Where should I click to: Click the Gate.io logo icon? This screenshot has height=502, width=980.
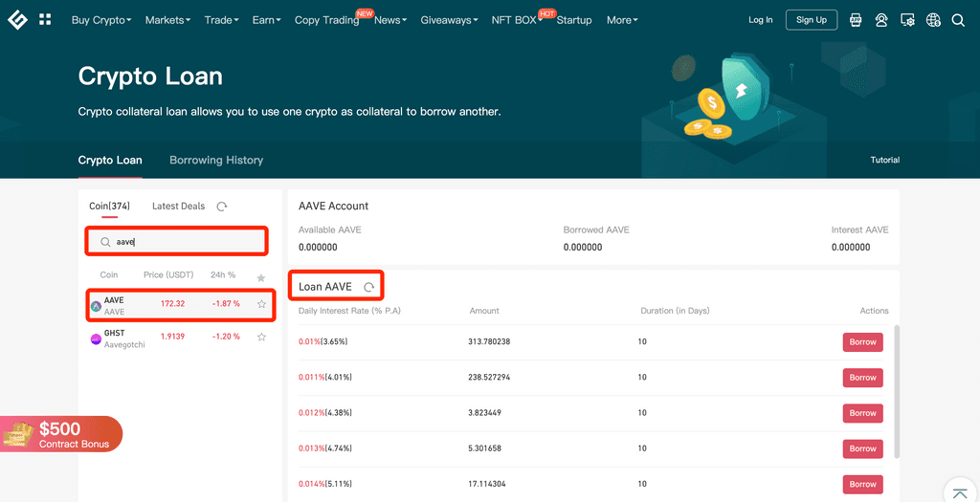pyautogui.click(x=17, y=20)
